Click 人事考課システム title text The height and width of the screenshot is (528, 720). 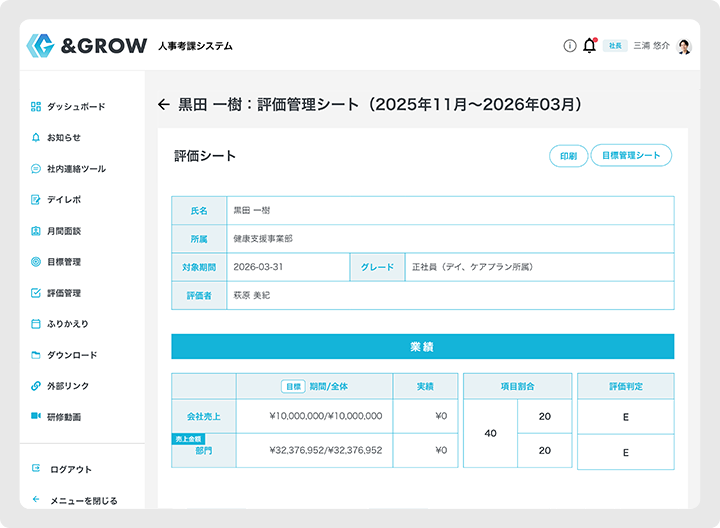(196, 46)
